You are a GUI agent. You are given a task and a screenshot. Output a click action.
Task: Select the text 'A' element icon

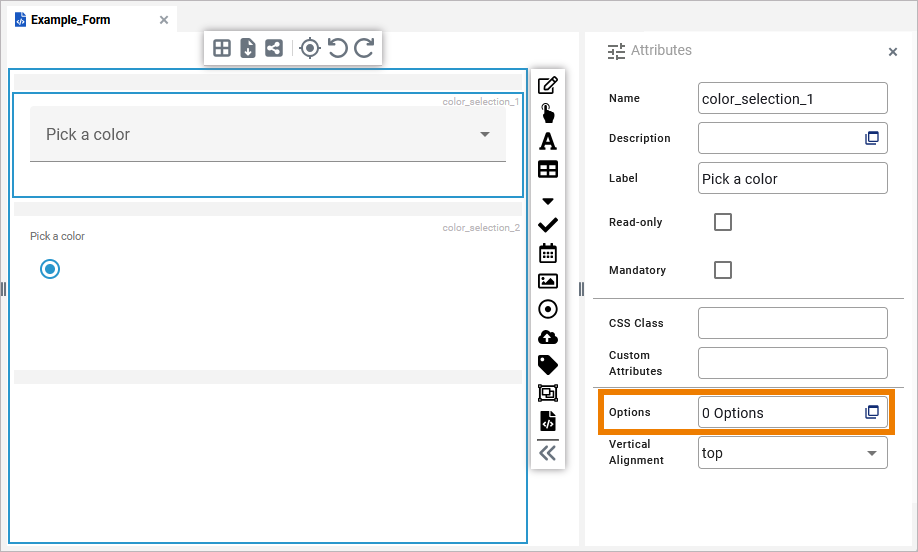(x=548, y=141)
